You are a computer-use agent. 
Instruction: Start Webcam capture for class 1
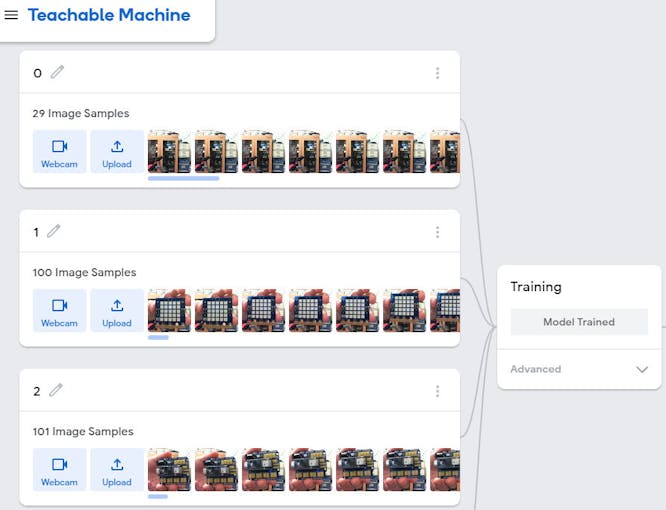(59, 310)
